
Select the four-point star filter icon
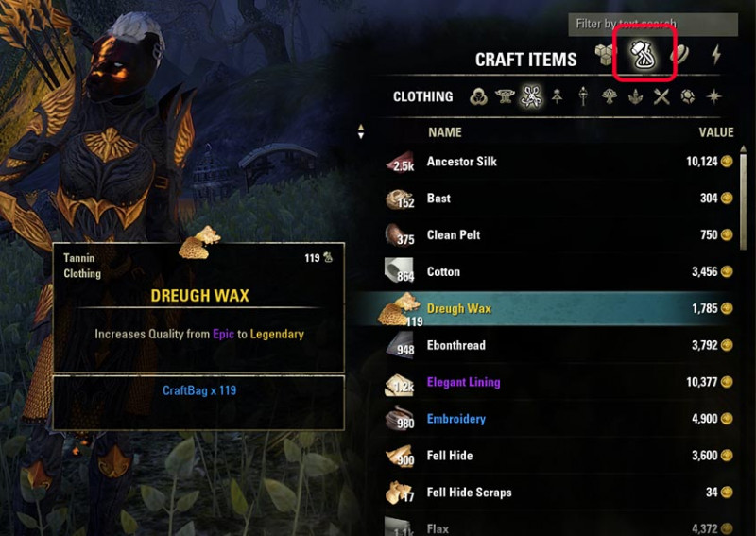[x=713, y=96]
